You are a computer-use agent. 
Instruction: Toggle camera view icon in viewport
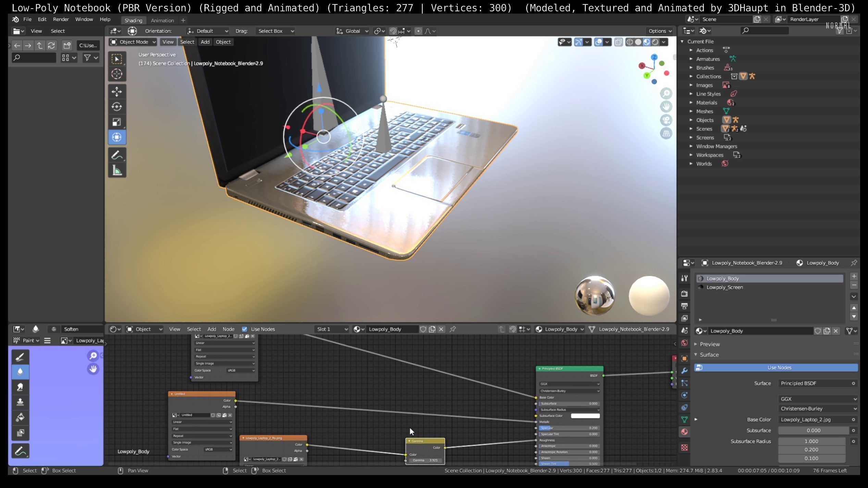point(666,120)
